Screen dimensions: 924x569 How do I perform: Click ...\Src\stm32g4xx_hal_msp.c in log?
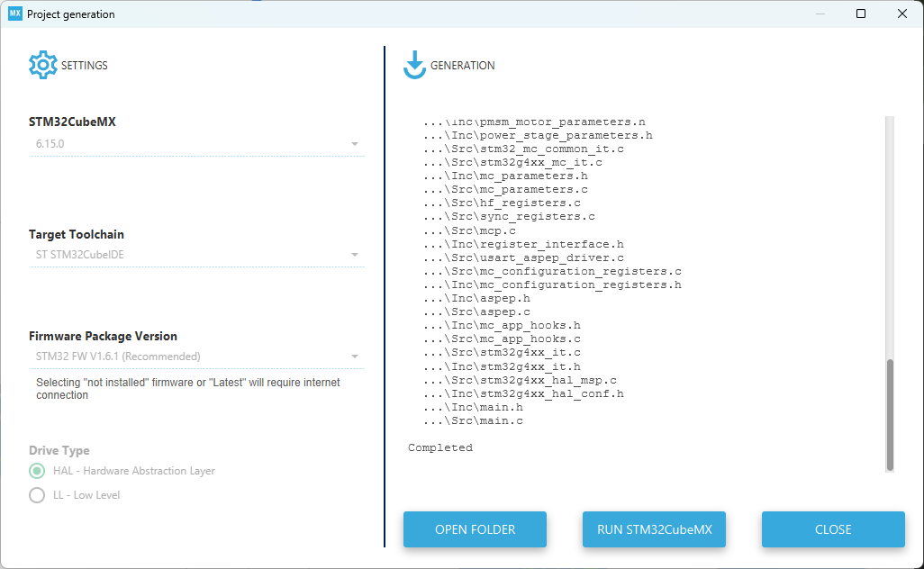(x=520, y=380)
